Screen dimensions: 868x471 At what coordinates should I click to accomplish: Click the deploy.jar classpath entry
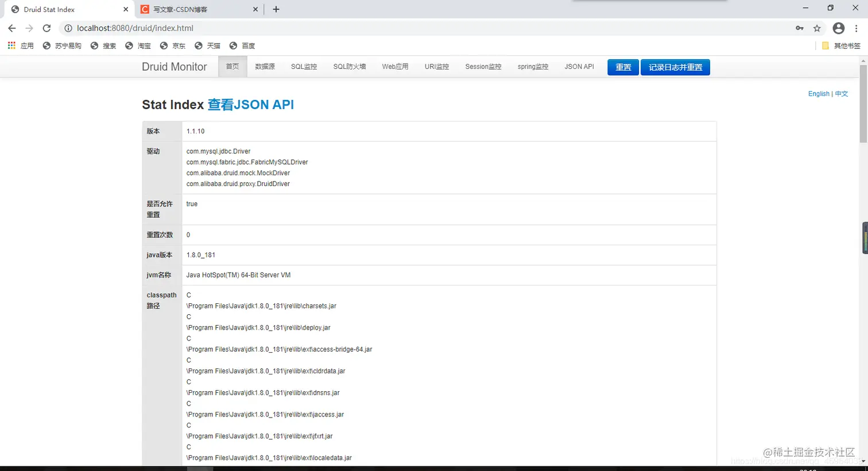click(258, 328)
